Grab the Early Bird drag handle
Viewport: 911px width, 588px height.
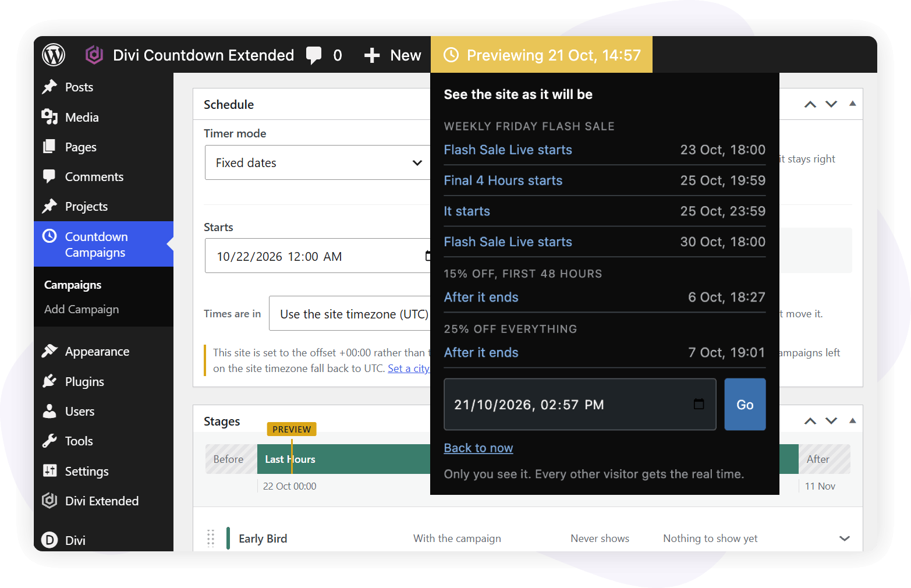(211, 539)
